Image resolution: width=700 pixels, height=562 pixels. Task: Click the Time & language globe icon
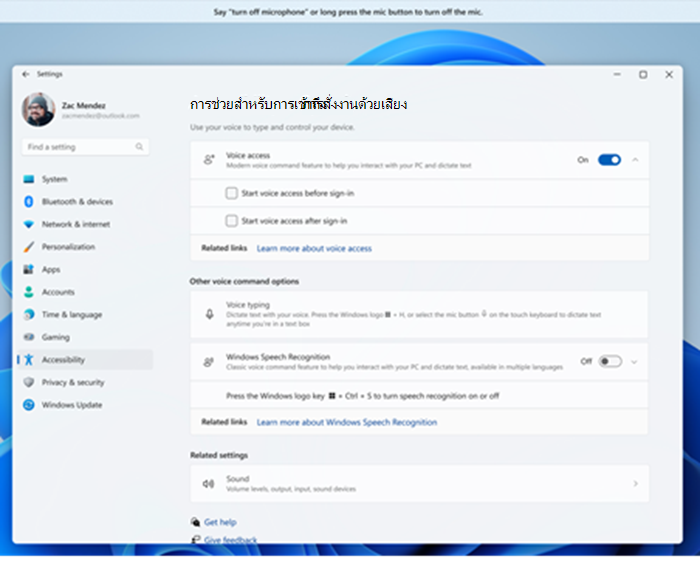[x=29, y=315]
